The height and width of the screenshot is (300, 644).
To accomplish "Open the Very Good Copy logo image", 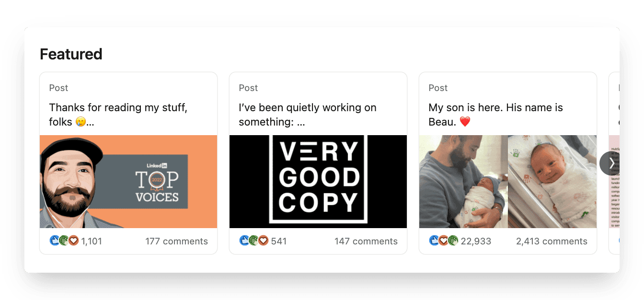I will tap(318, 182).
